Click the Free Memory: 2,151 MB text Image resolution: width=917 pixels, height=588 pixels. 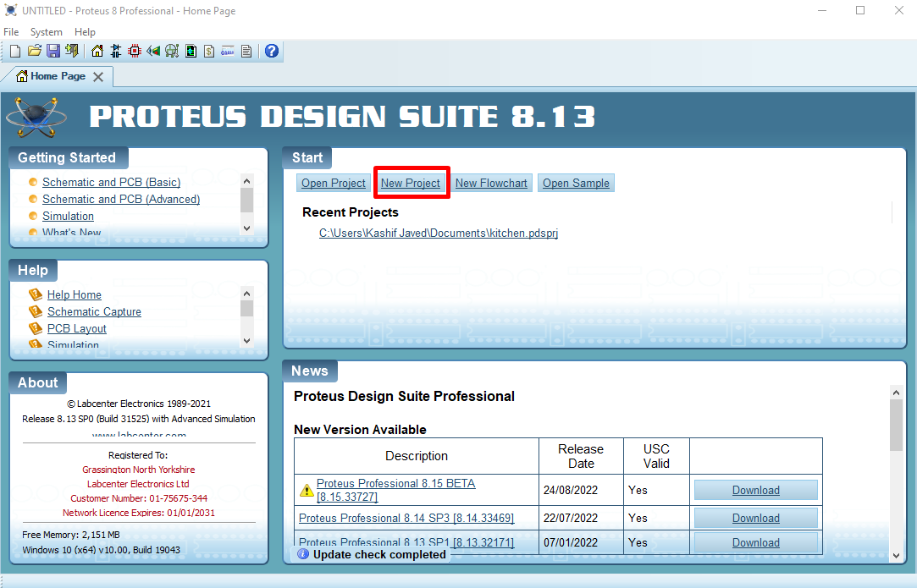point(71,535)
